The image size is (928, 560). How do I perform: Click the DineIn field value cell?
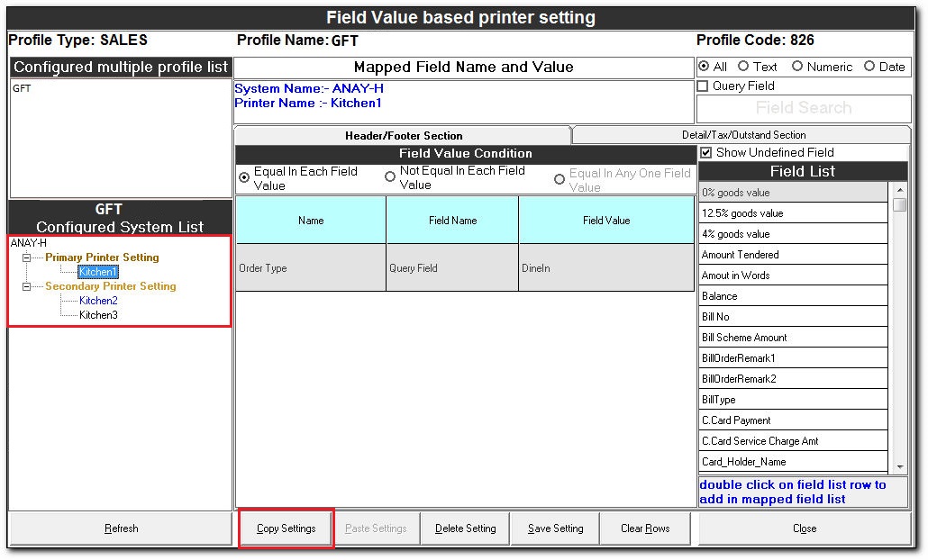click(606, 268)
